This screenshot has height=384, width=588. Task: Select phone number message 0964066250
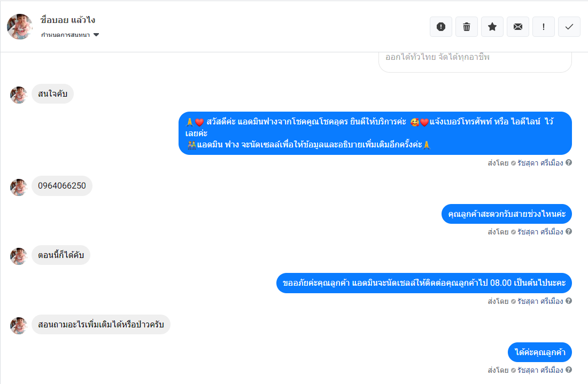point(62,186)
